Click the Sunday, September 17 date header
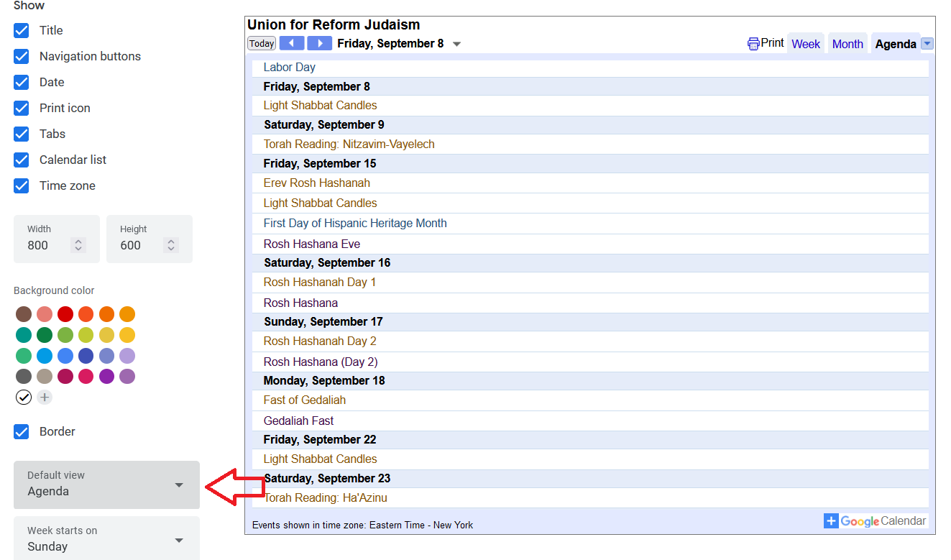This screenshot has width=951, height=560. [x=323, y=321]
